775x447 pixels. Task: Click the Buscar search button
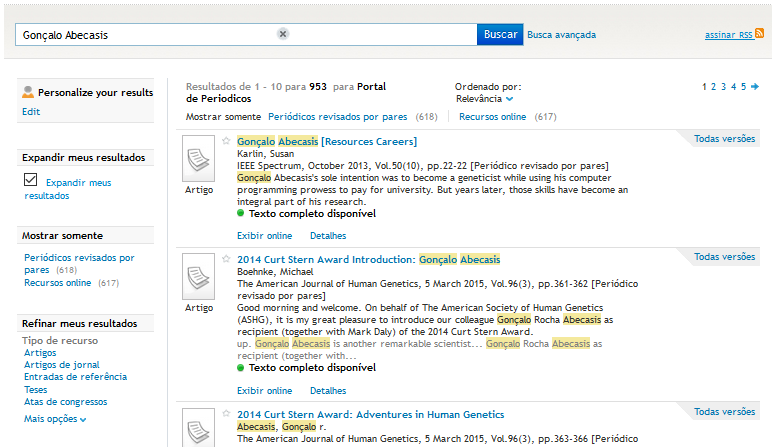[500, 34]
